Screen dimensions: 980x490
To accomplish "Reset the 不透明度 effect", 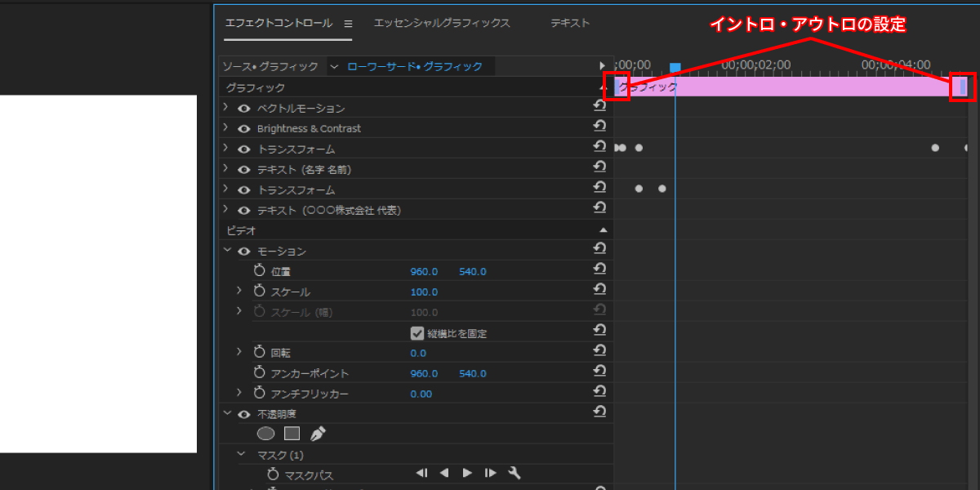I will (x=599, y=412).
